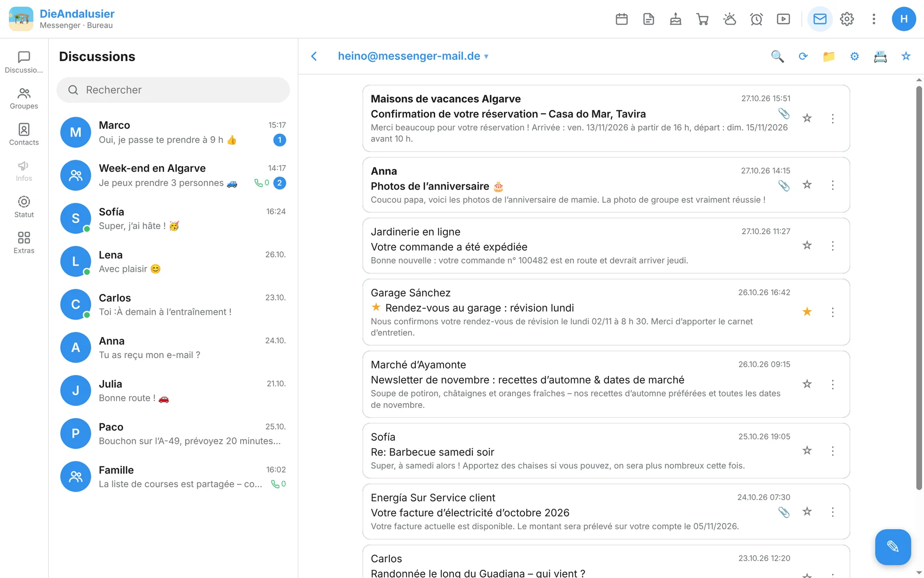Viewport: 924px width, 578px height.
Task: Open more options for Maisons de vacances email
Action: (833, 119)
